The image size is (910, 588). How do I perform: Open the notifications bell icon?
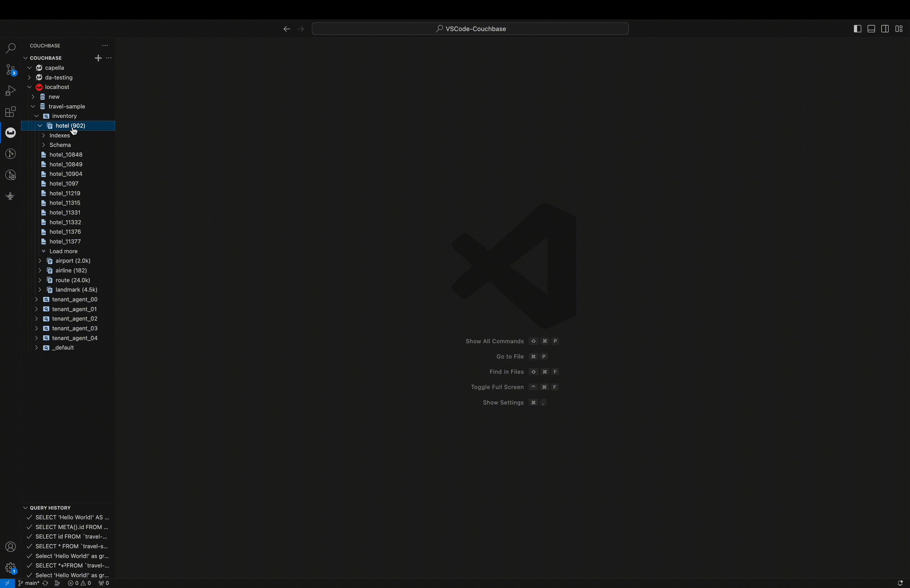pos(900,583)
